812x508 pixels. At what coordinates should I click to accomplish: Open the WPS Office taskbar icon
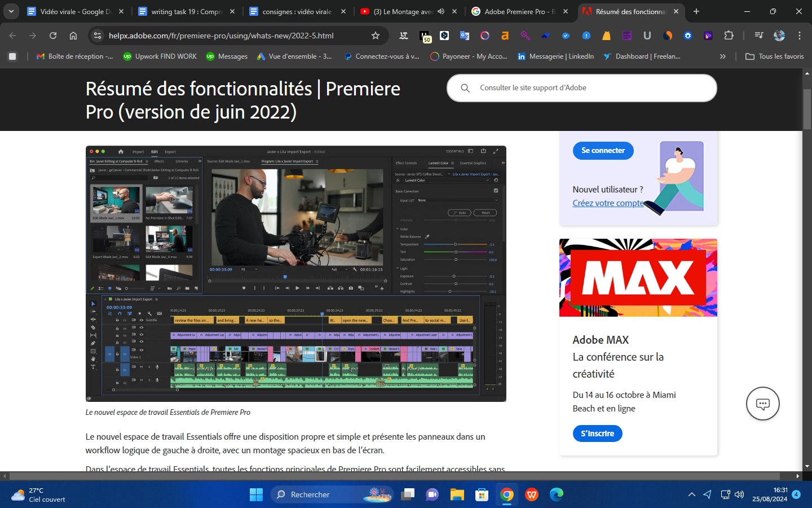pos(531,495)
